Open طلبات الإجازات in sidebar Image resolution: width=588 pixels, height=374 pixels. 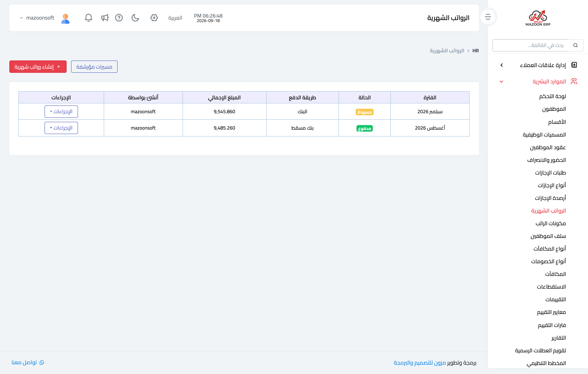pyautogui.click(x=550, y=172)
